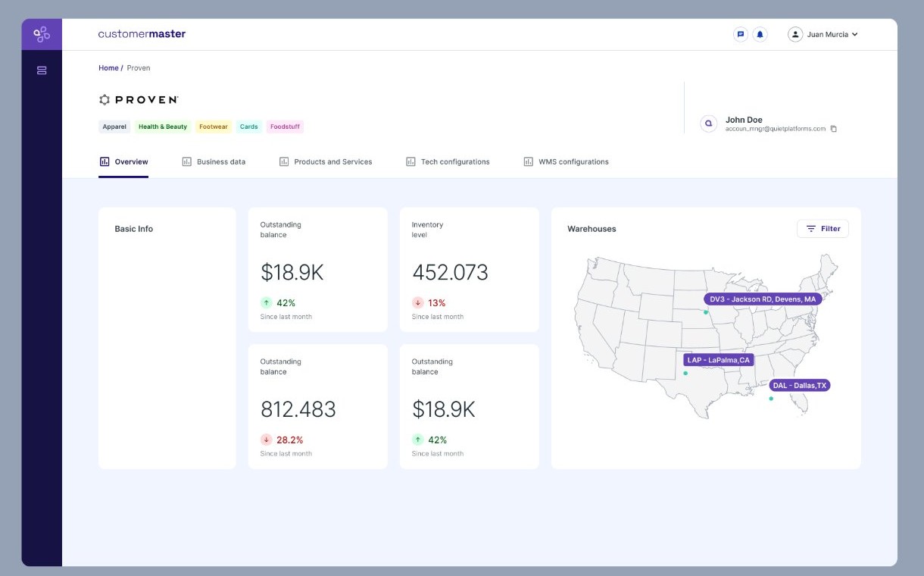Click the Home breadcrumb link
This screenshot has height=576, width=924.
pyautogui.click(x=108, y=68)
